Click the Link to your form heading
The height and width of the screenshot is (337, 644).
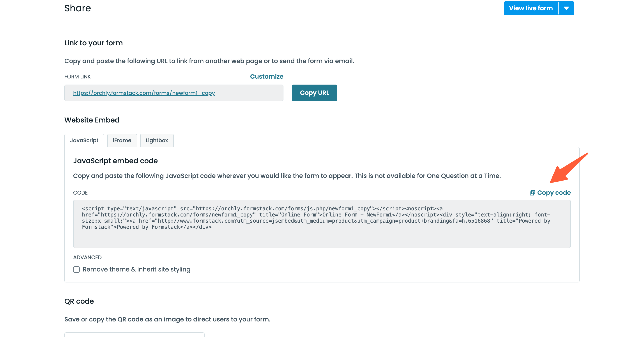coord(94,43)
